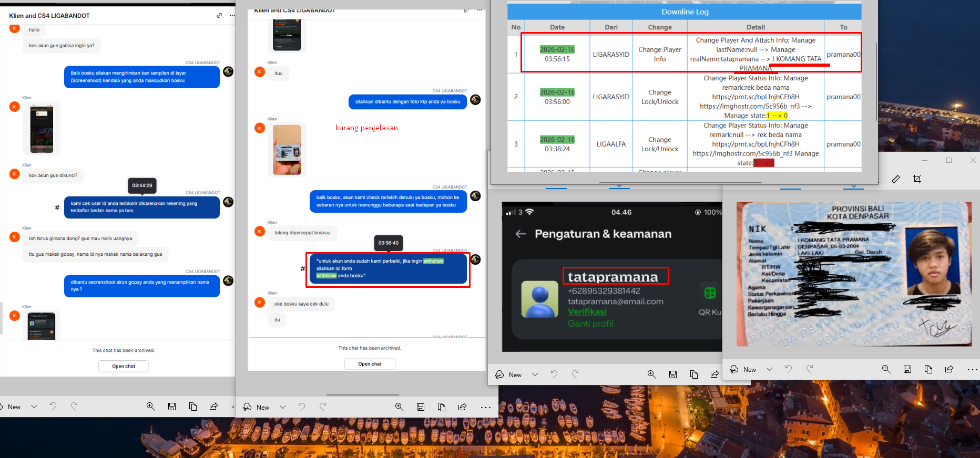Viewport: 980px width, 458px height.
Task: Open See more menu in KTP-photo chat window
Action: click(486, 407)
